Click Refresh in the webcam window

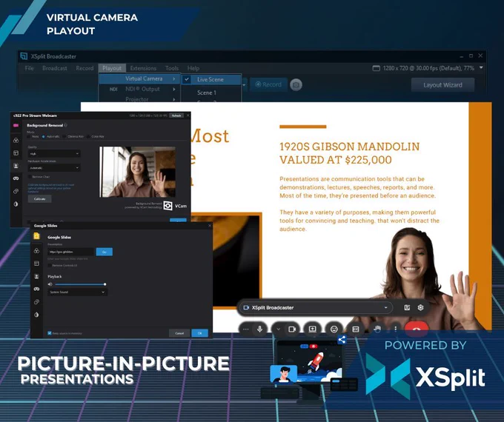[176, 115]
